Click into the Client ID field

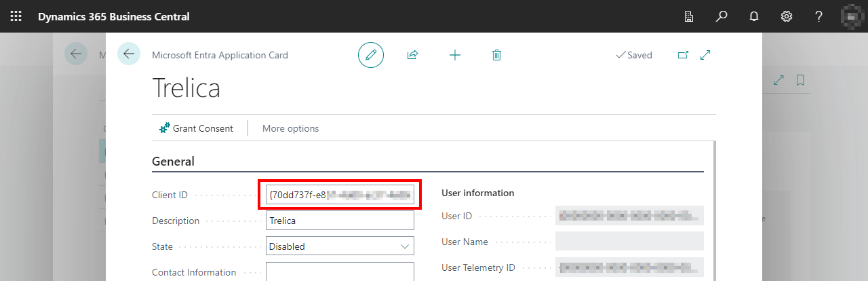(340, 195)
